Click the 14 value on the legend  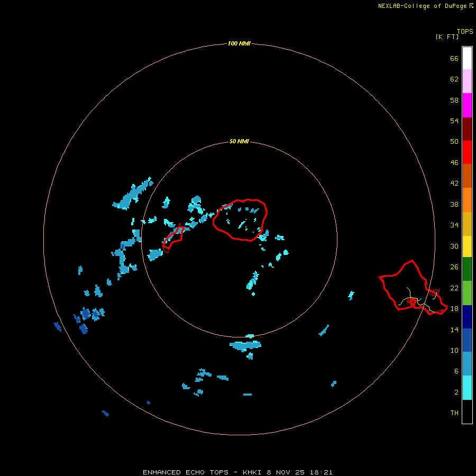pos(454,329)
